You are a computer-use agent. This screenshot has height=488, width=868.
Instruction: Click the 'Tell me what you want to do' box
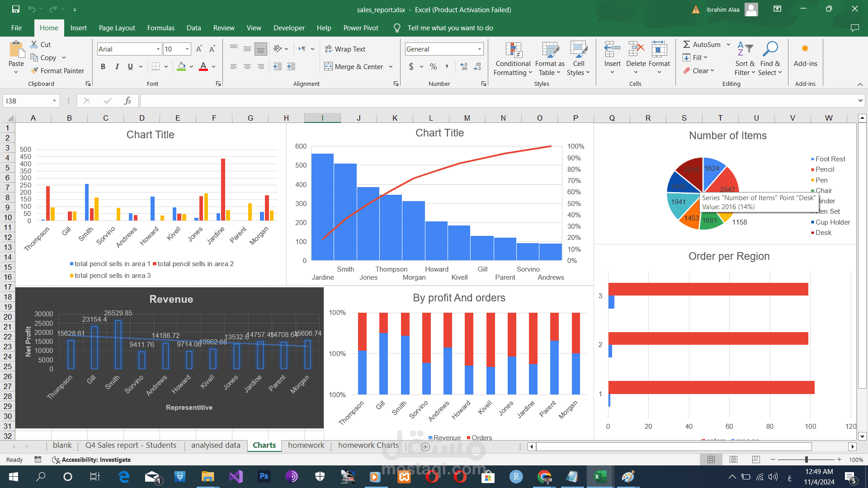[450, 28]
